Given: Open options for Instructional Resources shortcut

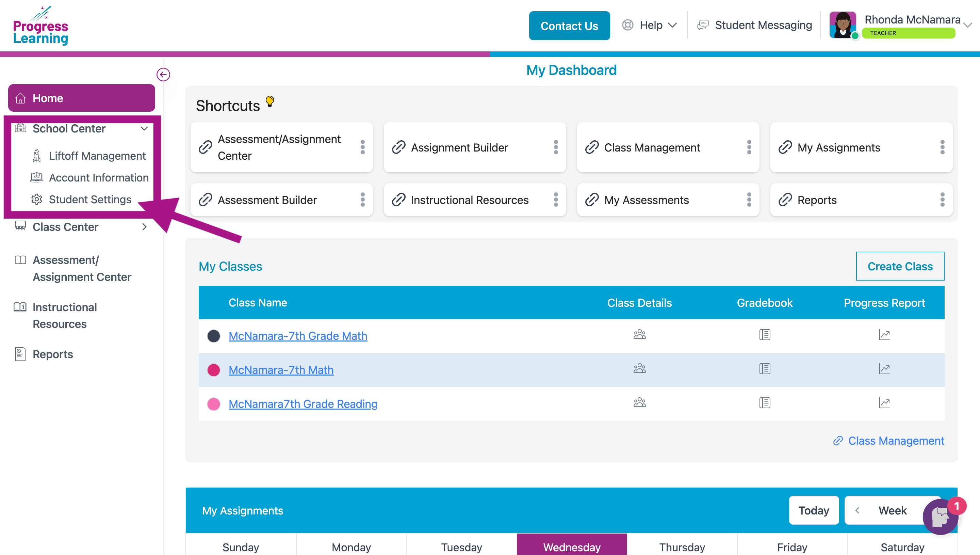Looking at the screenshot, I should tap(556, 200).
